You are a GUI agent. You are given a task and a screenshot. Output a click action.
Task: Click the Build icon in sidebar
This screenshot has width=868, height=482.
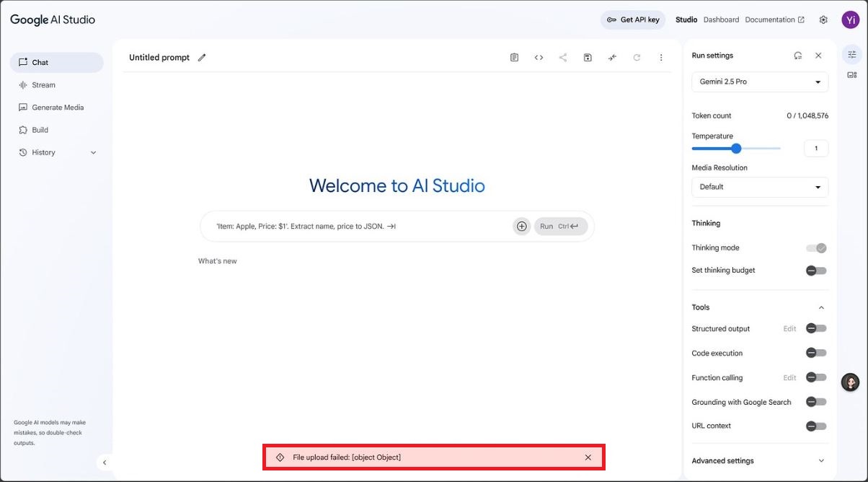(x=23, y=130)
